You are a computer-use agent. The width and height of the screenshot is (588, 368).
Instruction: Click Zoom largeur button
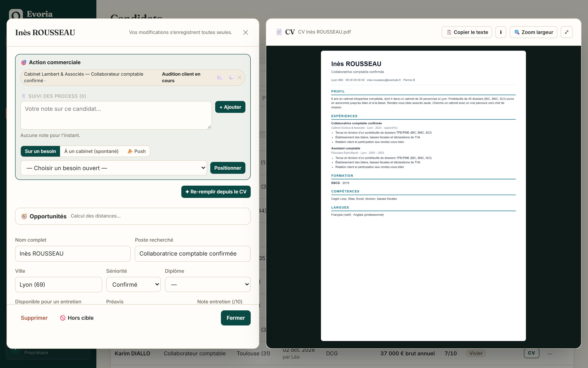[533, 32]
